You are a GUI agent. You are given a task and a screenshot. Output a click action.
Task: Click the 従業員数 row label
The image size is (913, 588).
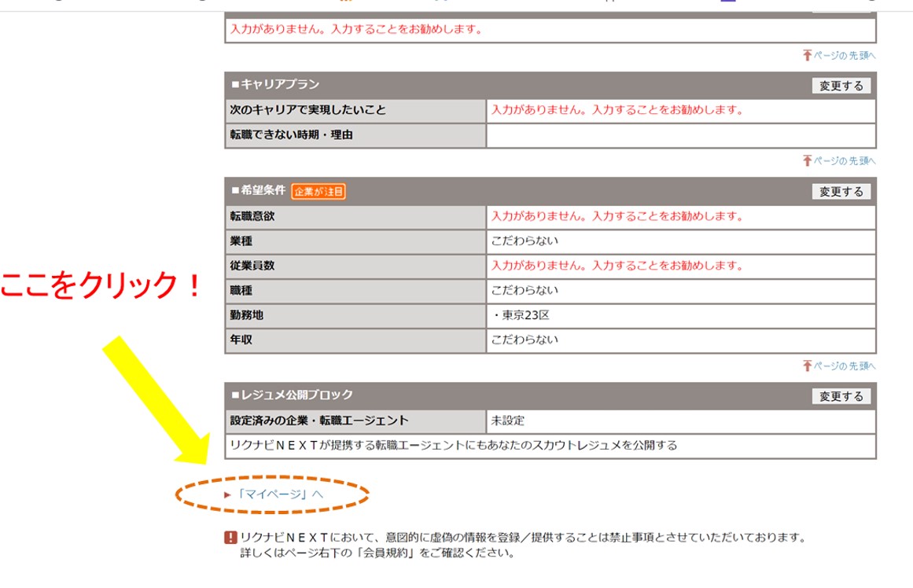(x=355, y=266)
